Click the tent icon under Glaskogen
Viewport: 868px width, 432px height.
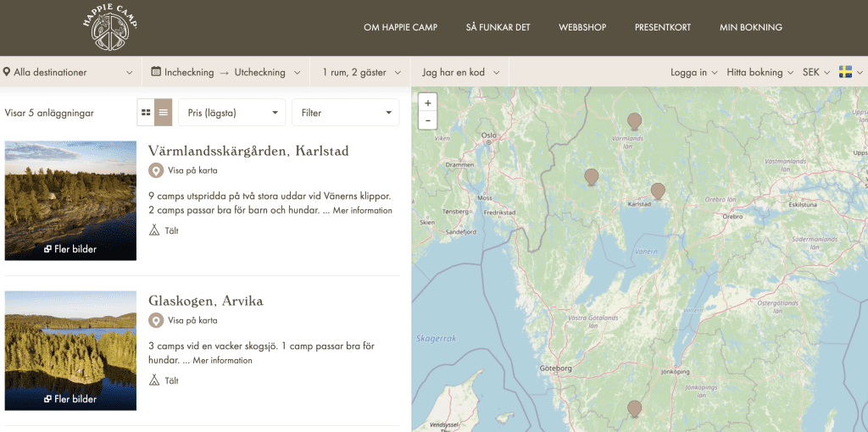pos(154,380)
